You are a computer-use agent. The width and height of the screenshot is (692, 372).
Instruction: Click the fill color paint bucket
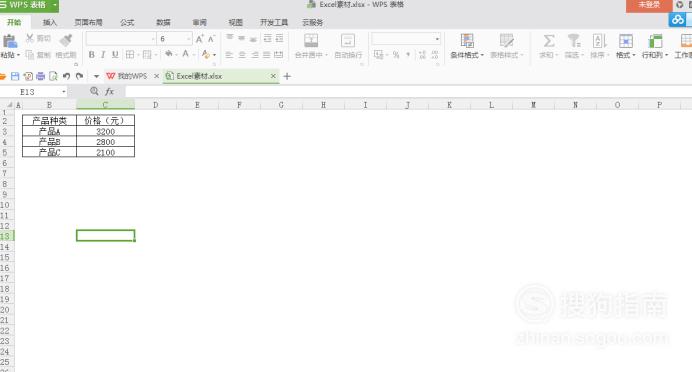click(169, 54)
